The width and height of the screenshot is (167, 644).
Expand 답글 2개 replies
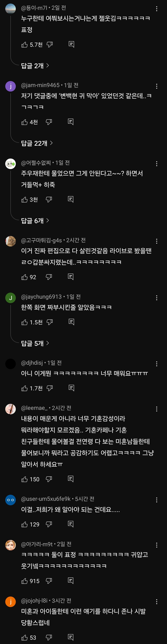pos(35,66)
